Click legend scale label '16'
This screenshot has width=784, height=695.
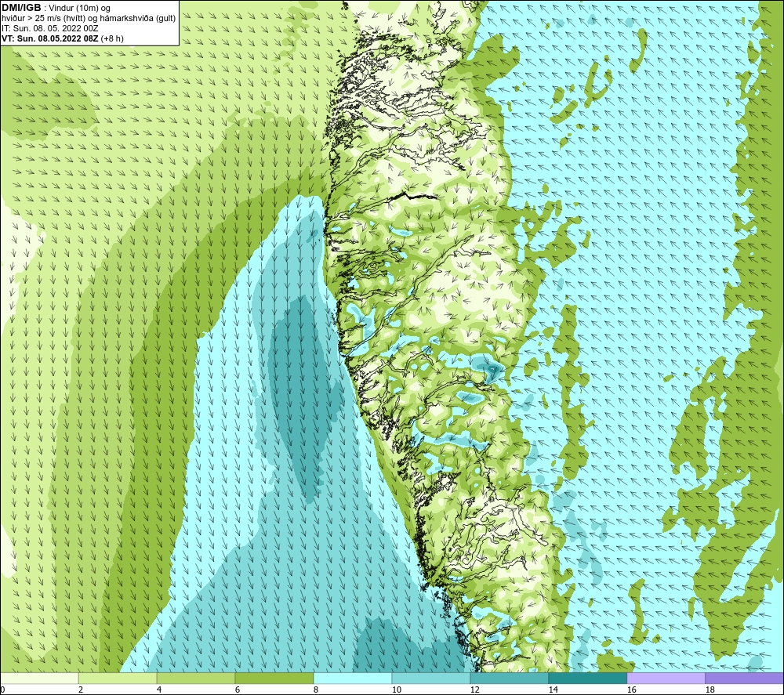click(632, 690)
